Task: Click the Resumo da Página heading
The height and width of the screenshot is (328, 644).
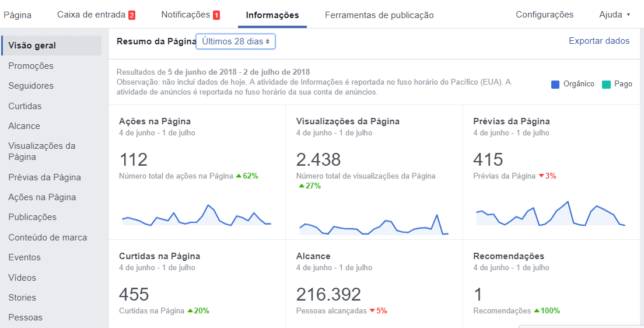Action: tap(156, 41)
